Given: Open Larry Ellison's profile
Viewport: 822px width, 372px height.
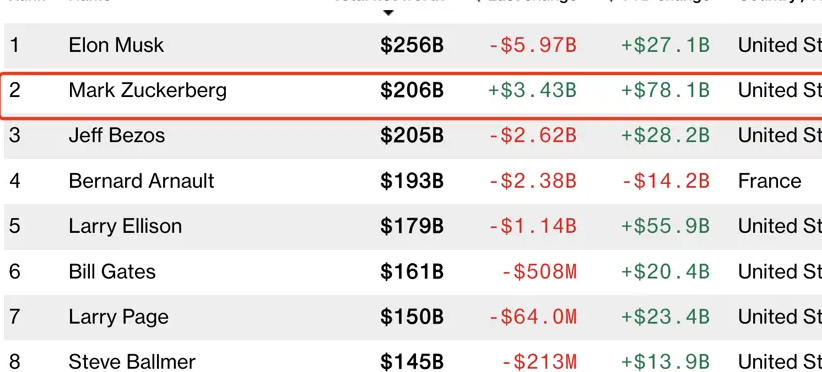Looking at the screenshot, I should pyautogui.click(x=125, y=226).
